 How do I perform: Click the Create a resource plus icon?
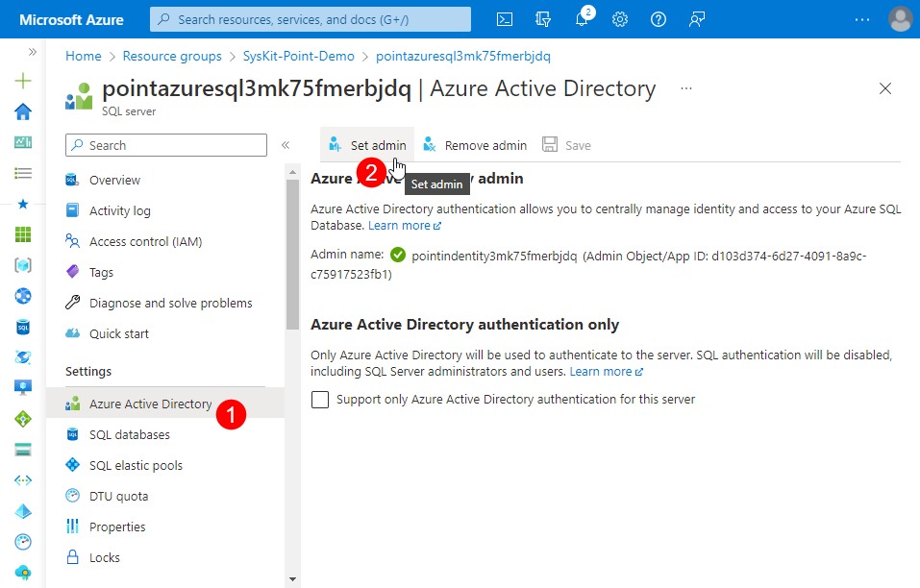click(x=22, y=81)
